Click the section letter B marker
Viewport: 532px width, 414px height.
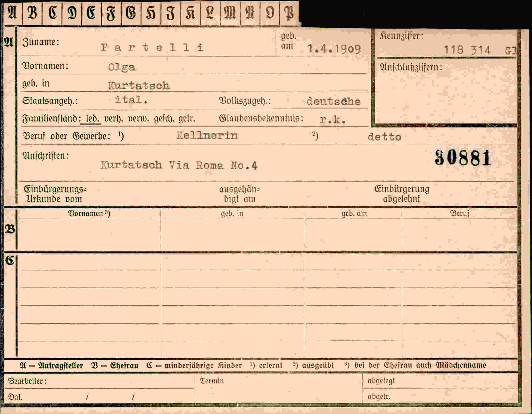point(10,229)
